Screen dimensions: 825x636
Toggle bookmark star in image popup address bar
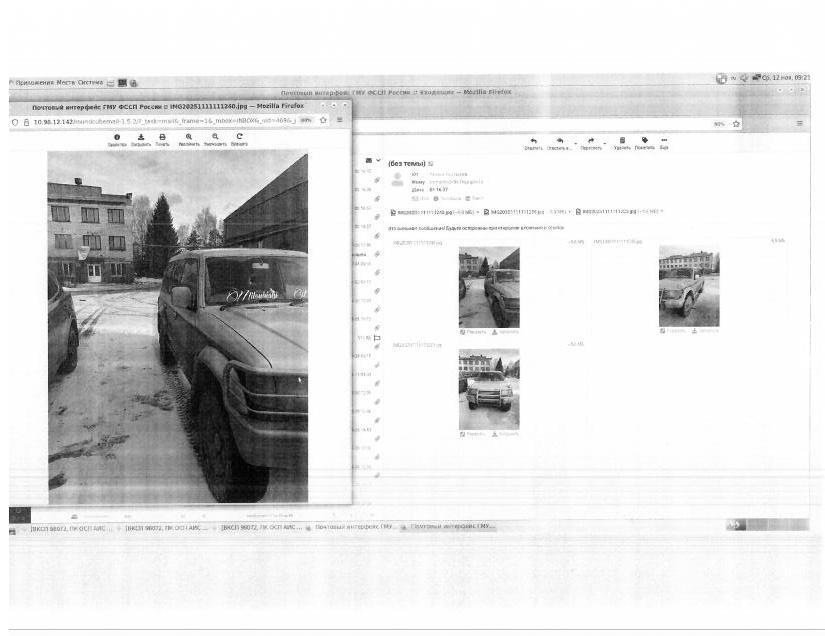(x=323, y=120)
